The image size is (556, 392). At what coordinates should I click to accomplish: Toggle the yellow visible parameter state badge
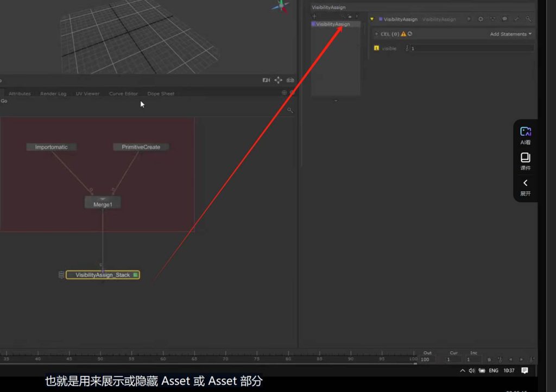376,48
